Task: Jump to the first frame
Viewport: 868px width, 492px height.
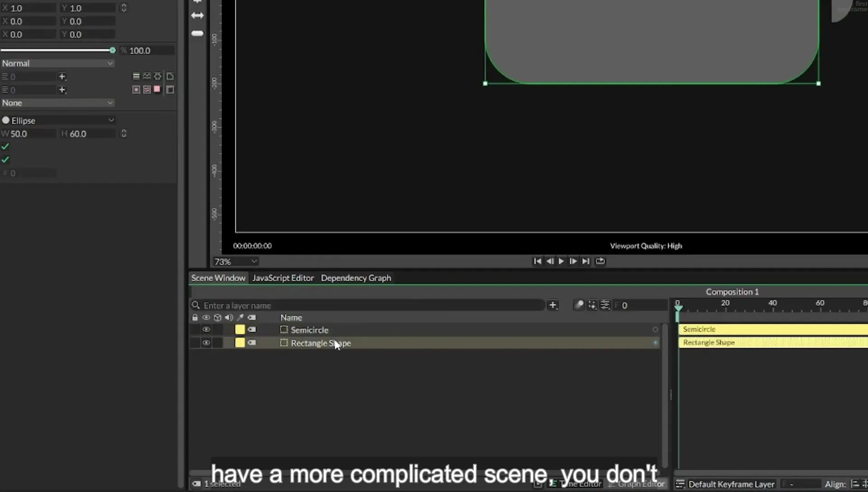Action: pos(537,261)
